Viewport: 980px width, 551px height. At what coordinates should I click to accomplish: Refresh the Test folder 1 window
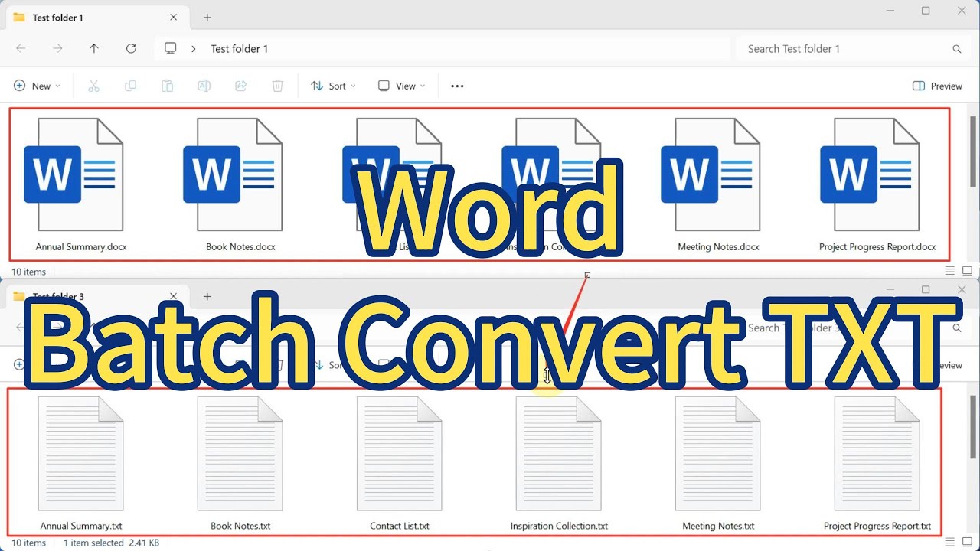tap(131, 48)
